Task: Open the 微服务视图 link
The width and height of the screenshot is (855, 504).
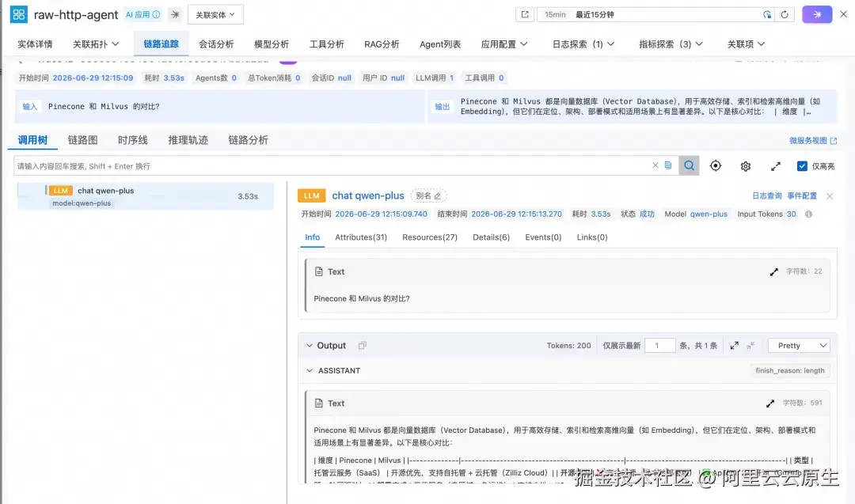Action: tap(813, 141)
